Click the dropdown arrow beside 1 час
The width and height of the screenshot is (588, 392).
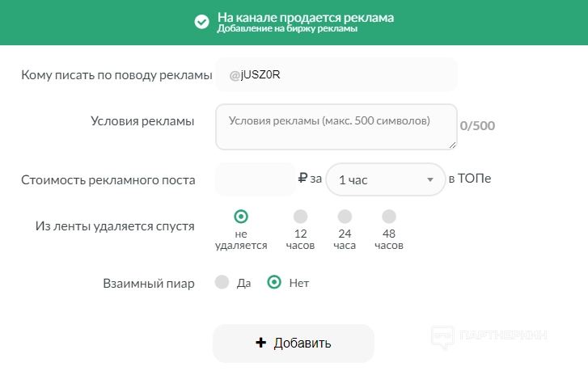point(430,180)
